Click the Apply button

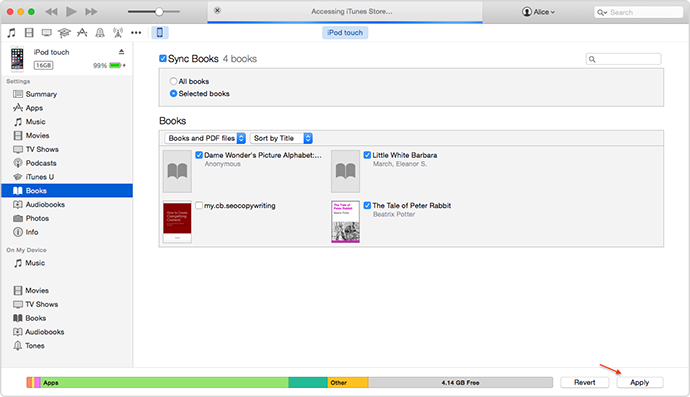coord(639,382)
